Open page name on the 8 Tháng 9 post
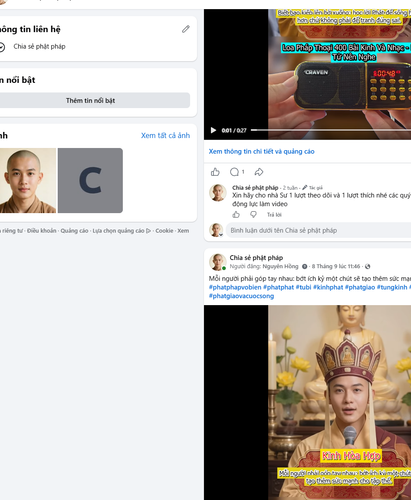The width and height of the screenshot is (411, 500). [x=256, y=258]
